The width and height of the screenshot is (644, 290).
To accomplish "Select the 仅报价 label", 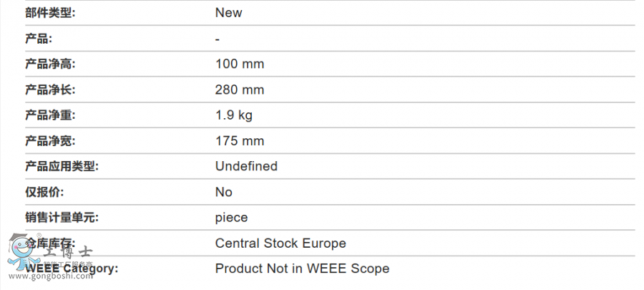I will (x=45, y=192).
